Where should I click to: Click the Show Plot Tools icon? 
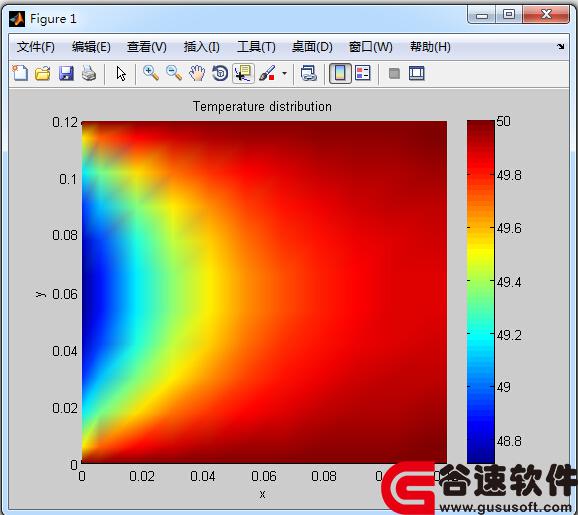(x=417, y=73)
